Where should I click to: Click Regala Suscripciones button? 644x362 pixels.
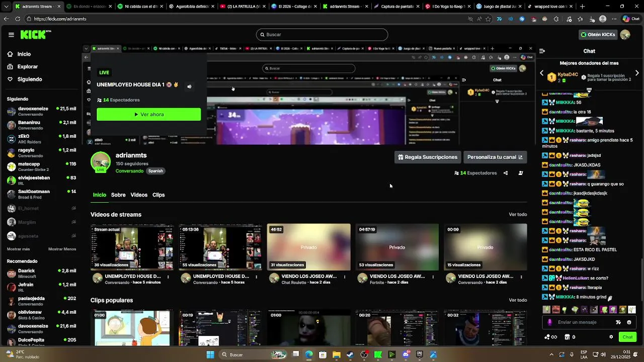point(427,157)
